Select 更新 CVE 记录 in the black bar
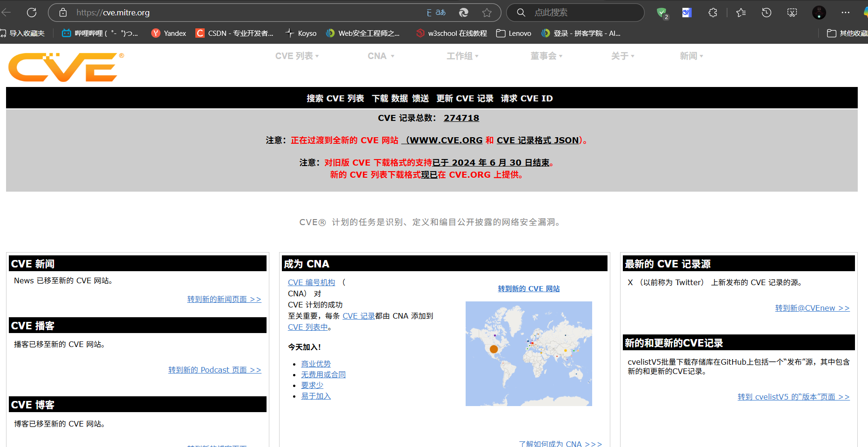This screenshot has height=447, width=868. pyautogui.click(x=465, y=99)
